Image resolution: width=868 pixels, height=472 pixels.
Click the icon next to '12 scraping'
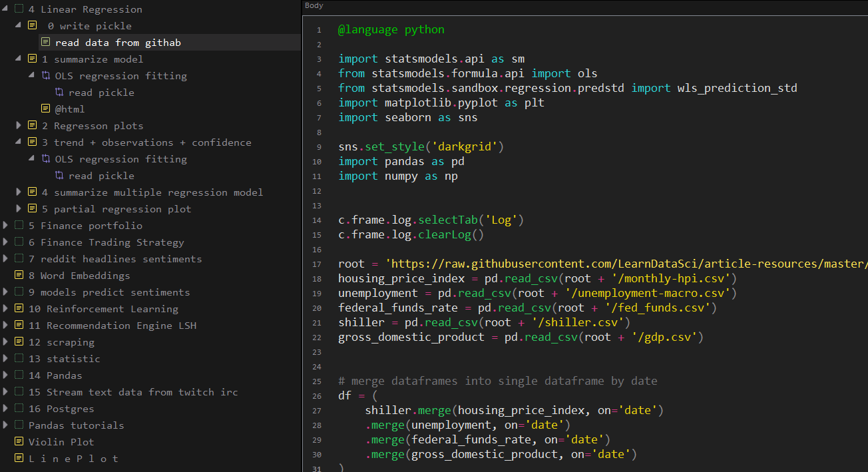click(19, 342)
